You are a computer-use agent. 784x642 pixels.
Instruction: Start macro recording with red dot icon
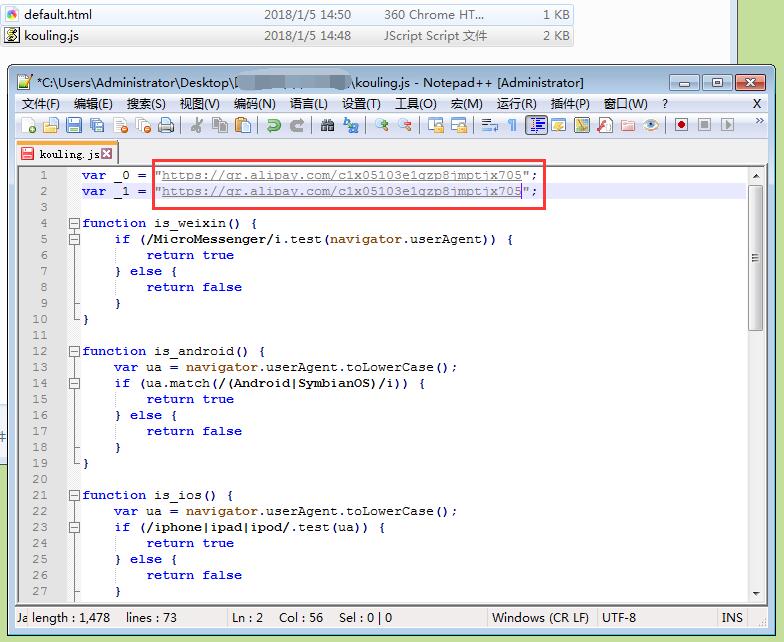[x=681, y=124]
